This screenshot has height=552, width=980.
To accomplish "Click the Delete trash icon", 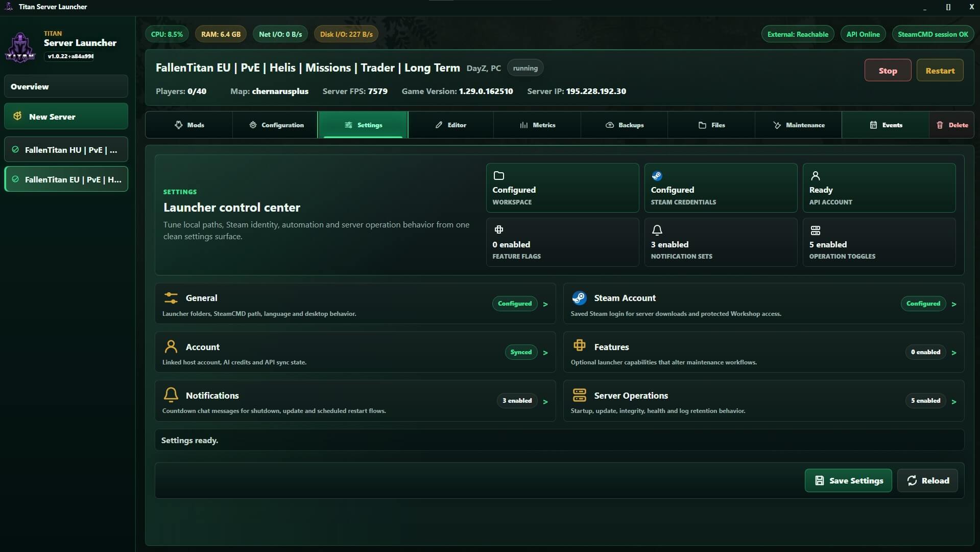I will pyautogui.click(x=940, y=125).
